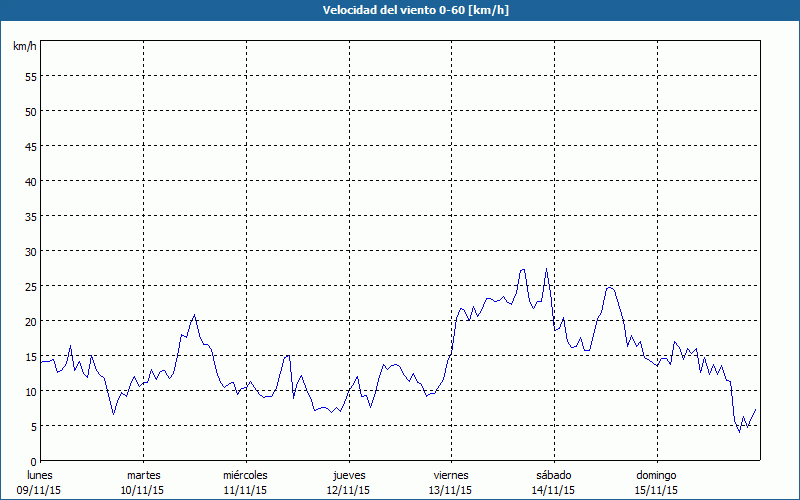
Task: Click the 0 value on the y-axis
Action: tap(33, 461)
